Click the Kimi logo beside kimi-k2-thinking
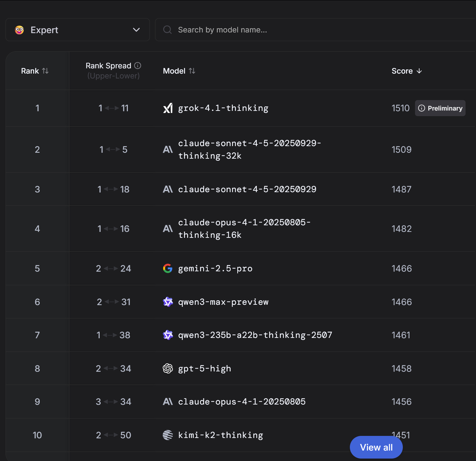Viewport: 476px width, 461px height. 168,435
